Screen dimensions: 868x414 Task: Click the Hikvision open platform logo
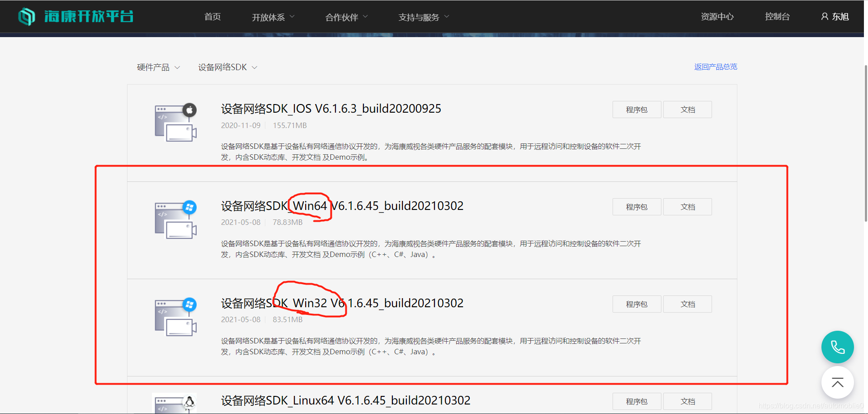(75, 17)
